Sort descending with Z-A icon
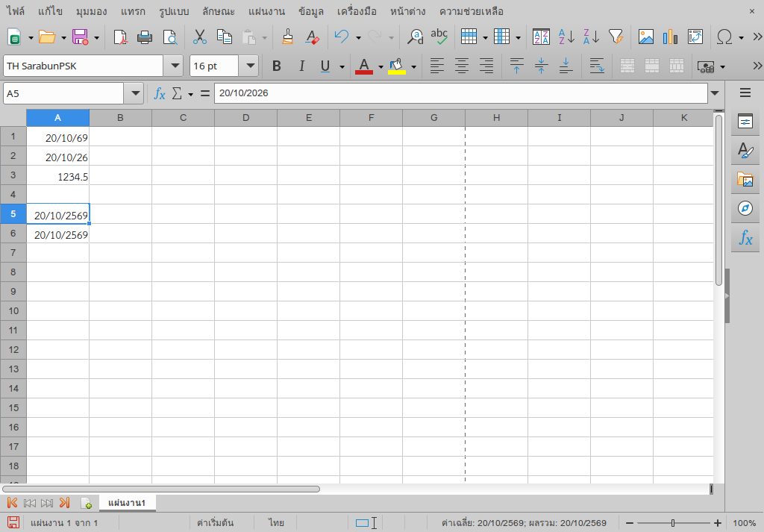This screenshot has height=532, width=764. [592, 37]
